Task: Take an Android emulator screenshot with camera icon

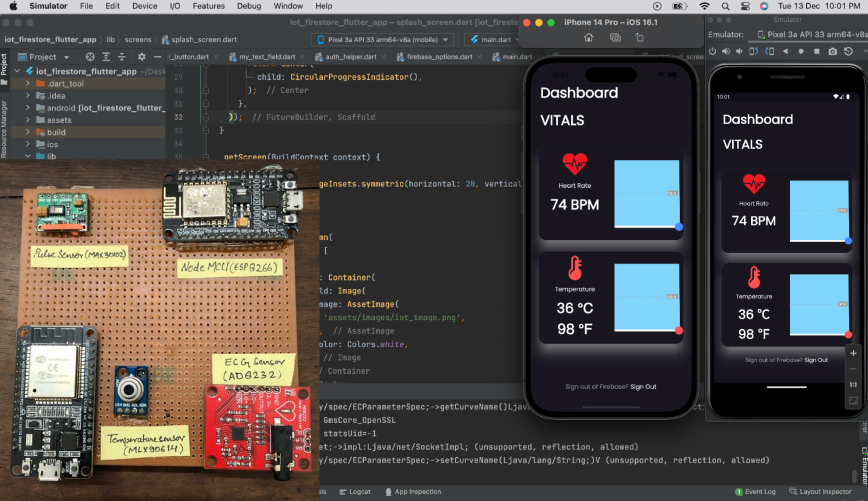Action: pyautogui.click(x=832, y=52)
